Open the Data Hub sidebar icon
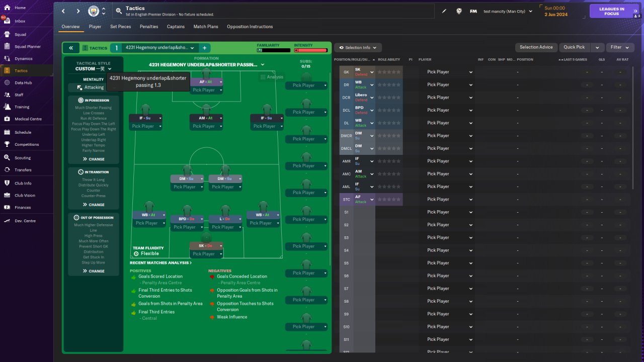Screen dimensions: 644x362 tap(7, 82)
